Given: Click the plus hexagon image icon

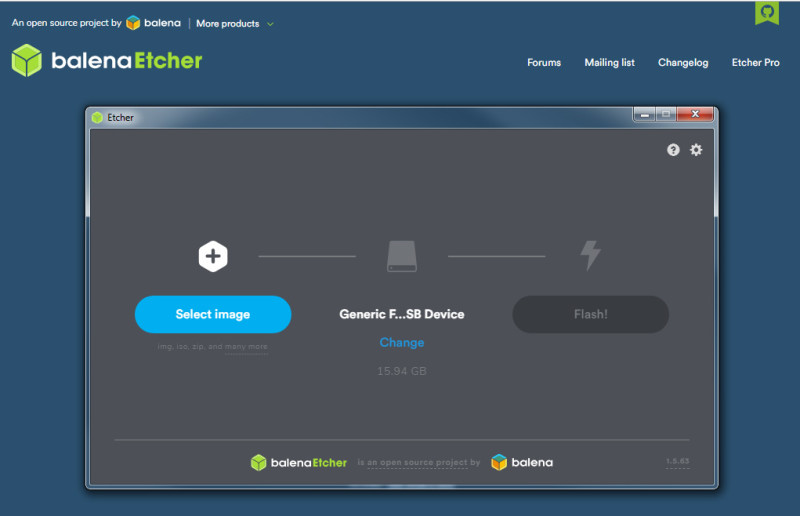Looking at the screenshot, I should [x=213, y=256].
